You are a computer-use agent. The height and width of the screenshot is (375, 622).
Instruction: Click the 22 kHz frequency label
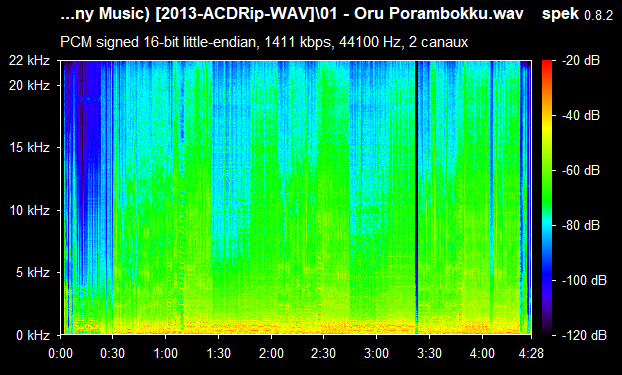29,61
